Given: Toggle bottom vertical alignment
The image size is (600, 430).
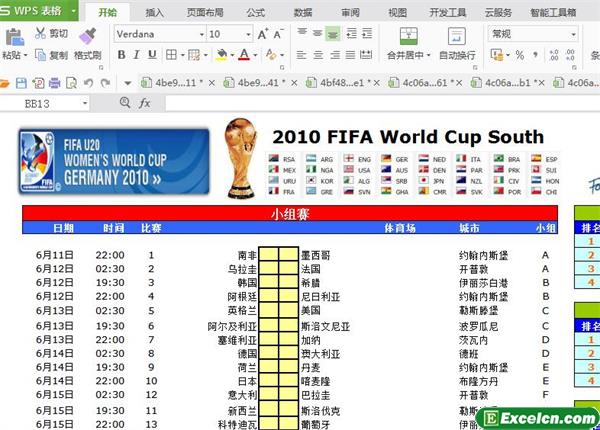Looking at the screenshot, I should (333, 34).
